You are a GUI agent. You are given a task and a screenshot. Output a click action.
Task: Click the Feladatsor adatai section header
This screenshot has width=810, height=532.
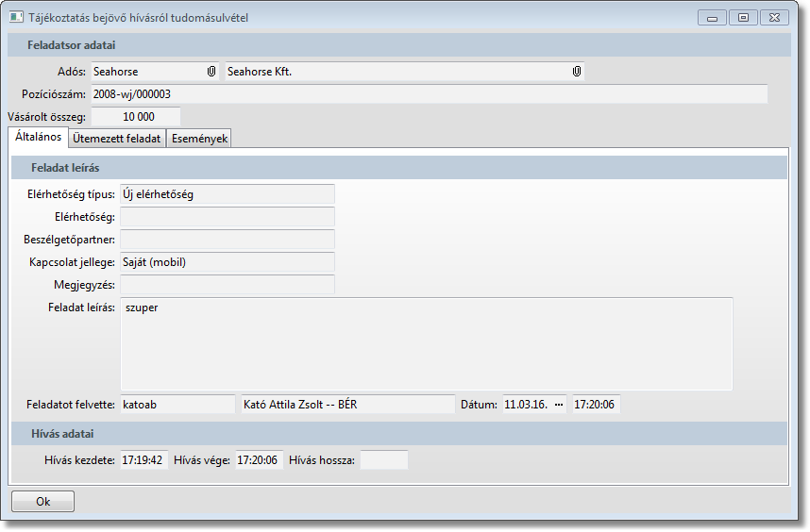(x=398, y=45)
